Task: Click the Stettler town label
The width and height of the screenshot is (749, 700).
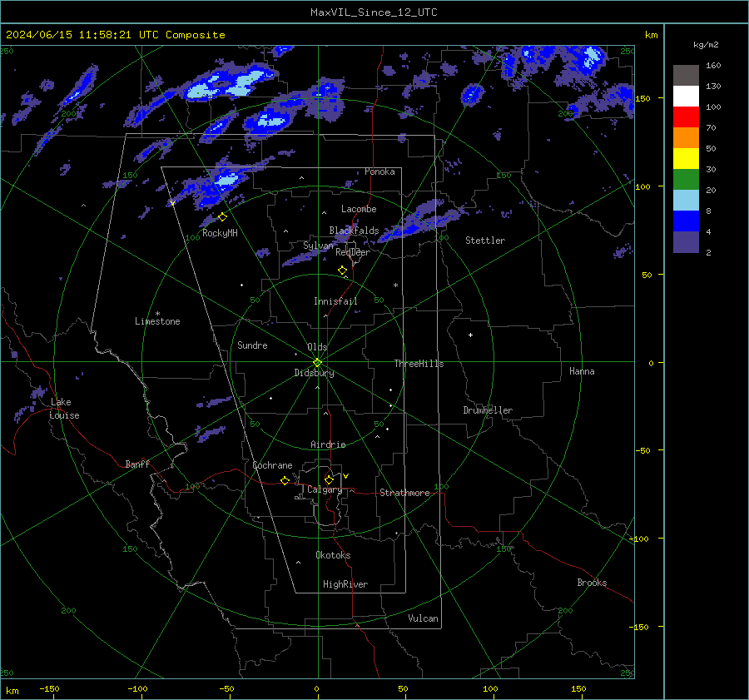Action: click(x=485, y=241)
